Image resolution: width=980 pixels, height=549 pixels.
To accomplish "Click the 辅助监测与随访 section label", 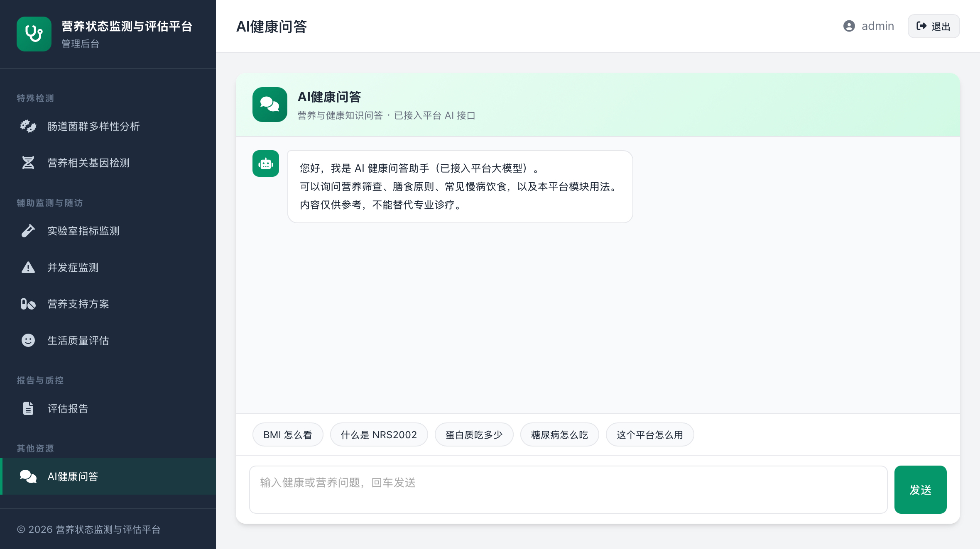I will coord(50,203).
